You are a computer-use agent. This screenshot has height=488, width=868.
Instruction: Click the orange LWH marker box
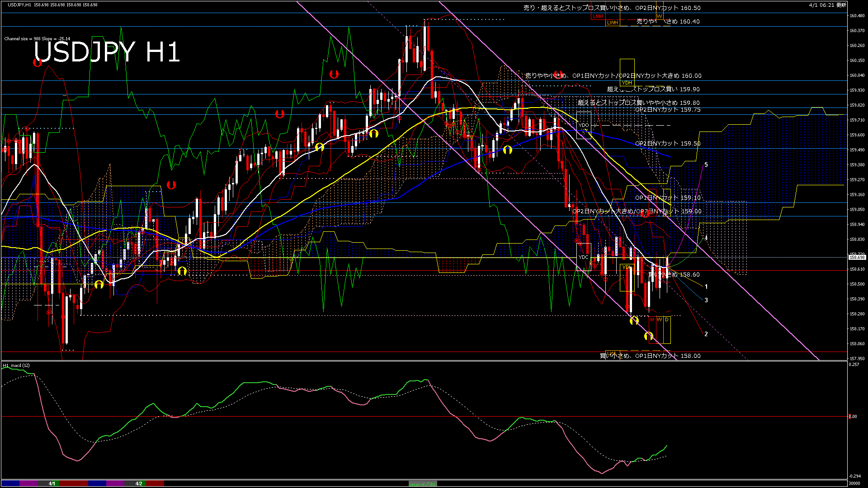click(x=612, y=23)
